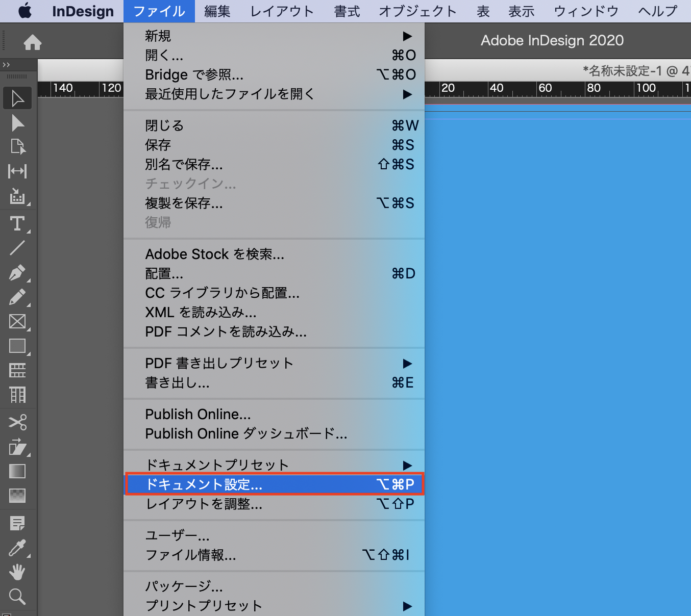This screenshot has height=616, width=691.
Task: Click the Home icon
Action: [33, 42]
